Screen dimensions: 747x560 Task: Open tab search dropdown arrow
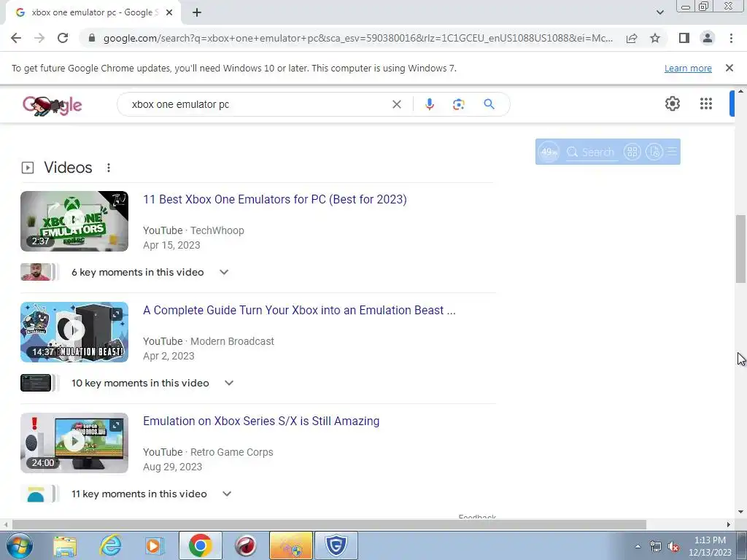(659, 12)
